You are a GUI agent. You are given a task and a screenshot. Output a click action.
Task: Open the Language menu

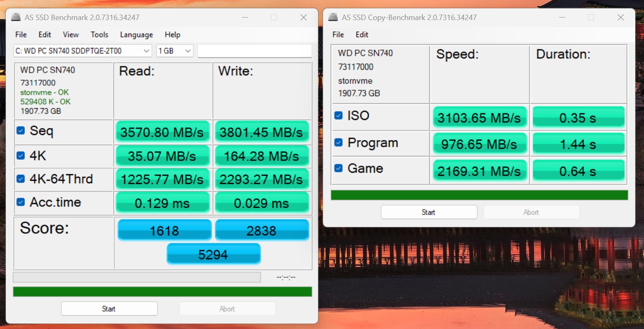coord(136,35)
